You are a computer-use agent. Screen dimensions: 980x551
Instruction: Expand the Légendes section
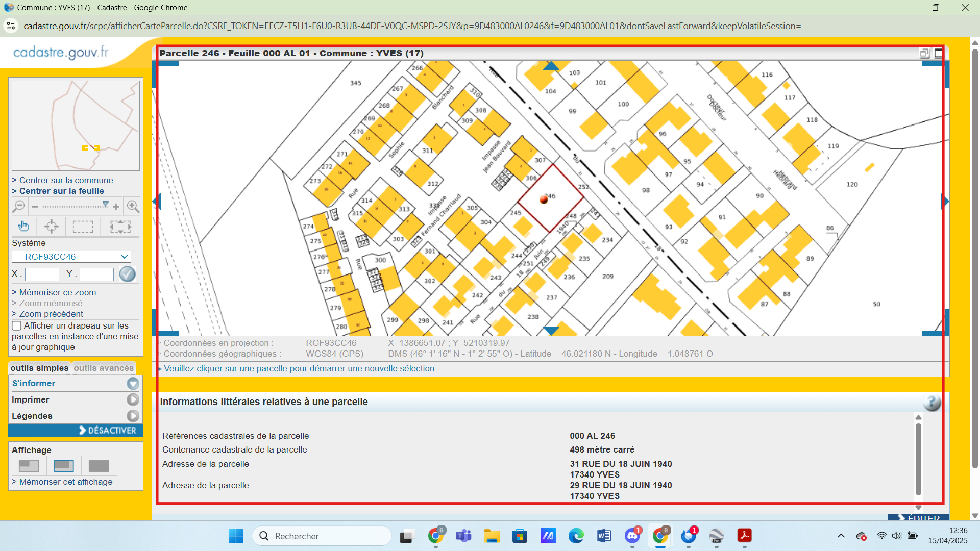coord(133,416)
